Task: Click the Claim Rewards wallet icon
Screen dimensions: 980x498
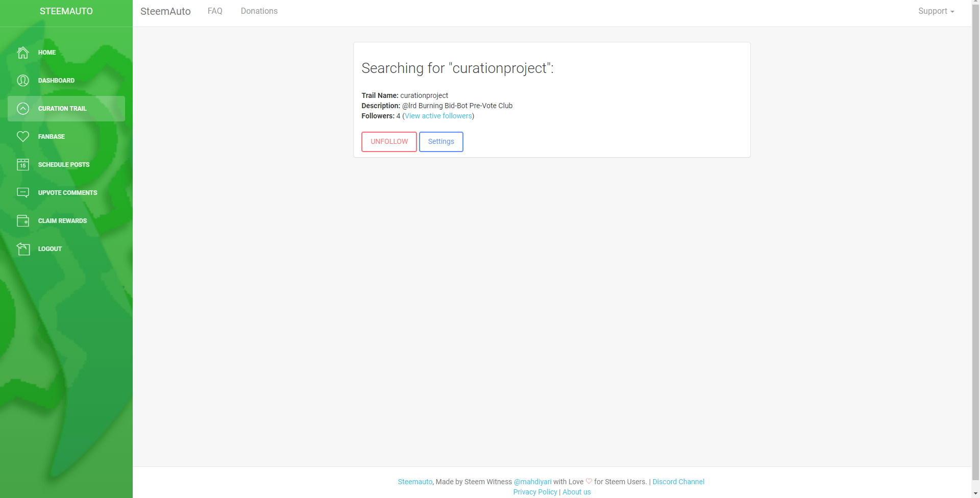Action: 23,221
